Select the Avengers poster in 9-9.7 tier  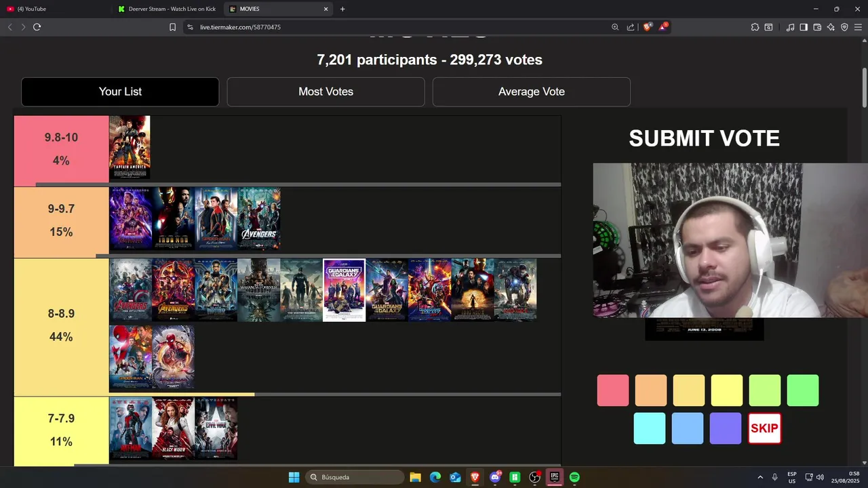pyautogui.click(x=259, y=218)
